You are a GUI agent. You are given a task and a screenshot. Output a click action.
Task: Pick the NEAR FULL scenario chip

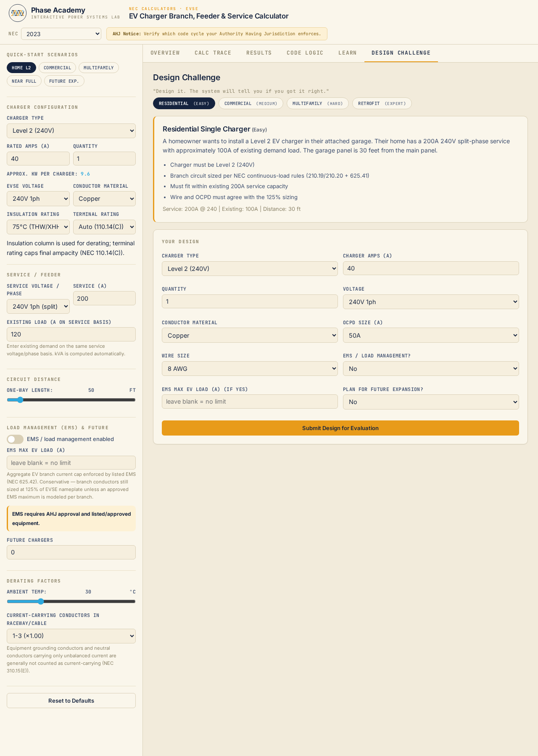pyautogui.click(x=24, y=81)
